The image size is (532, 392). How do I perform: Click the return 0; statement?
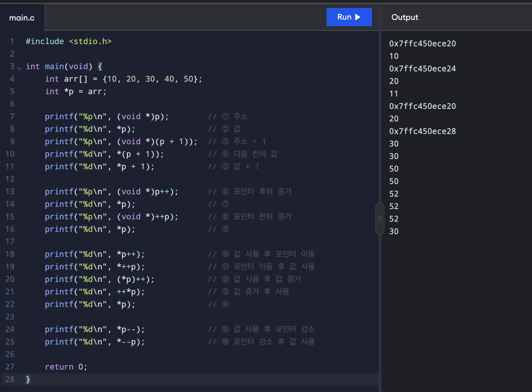click(x=66, y=367)
